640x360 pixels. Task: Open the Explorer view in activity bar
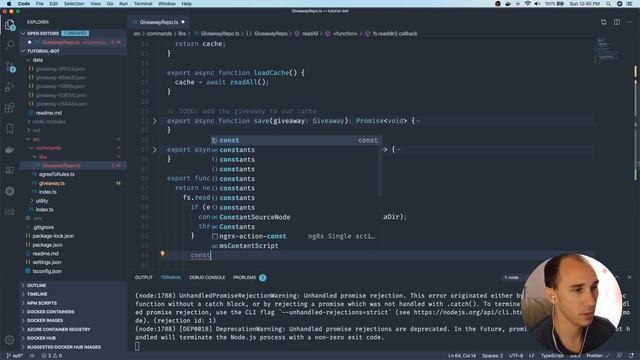10,25
